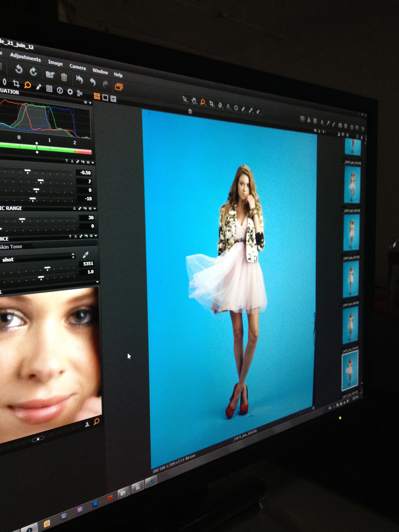Toggle single image viewer mode

click(x=105, y=97)
